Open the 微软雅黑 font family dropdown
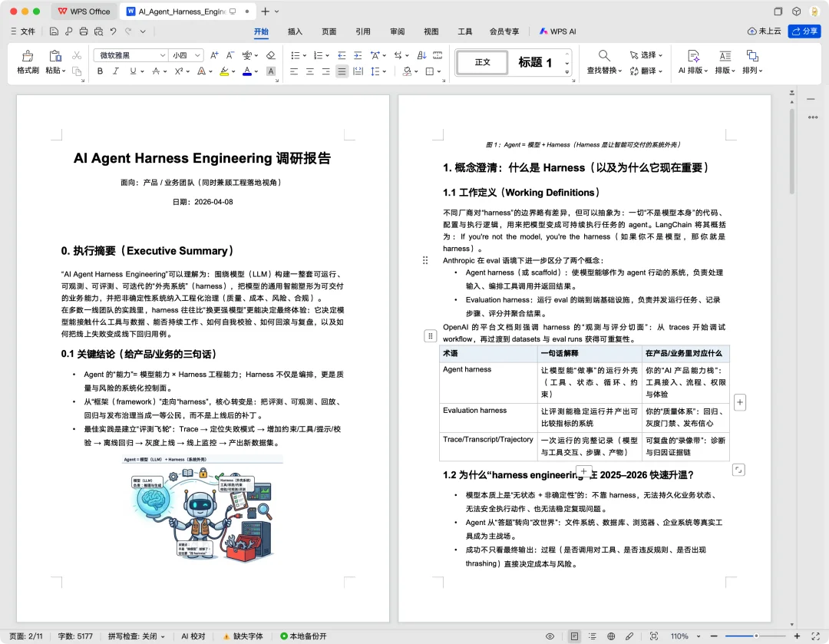The image size is (829, 644). point(163,54)
